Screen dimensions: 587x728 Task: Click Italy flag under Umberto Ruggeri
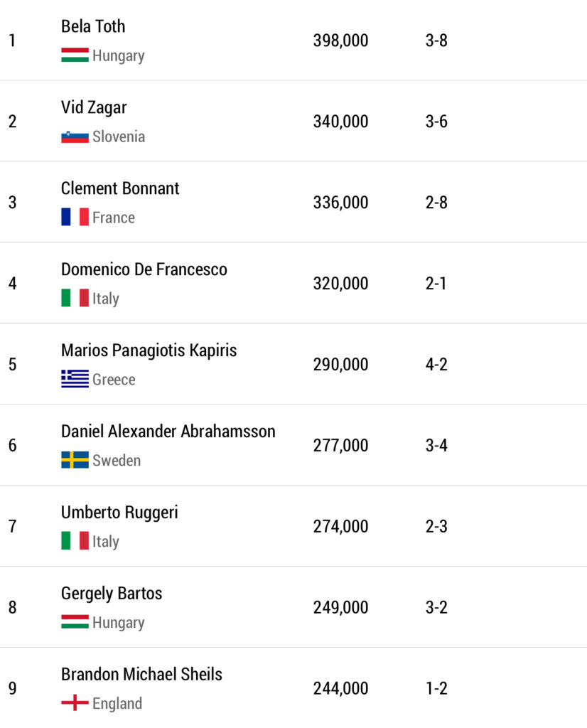[x=75, y=542]
